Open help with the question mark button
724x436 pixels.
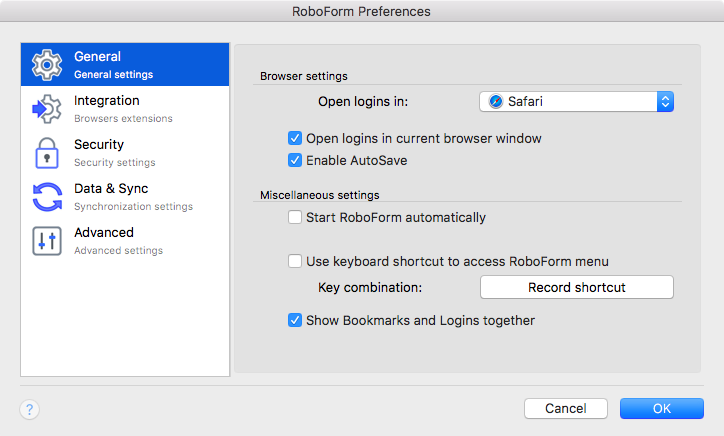tap(30, 409)
